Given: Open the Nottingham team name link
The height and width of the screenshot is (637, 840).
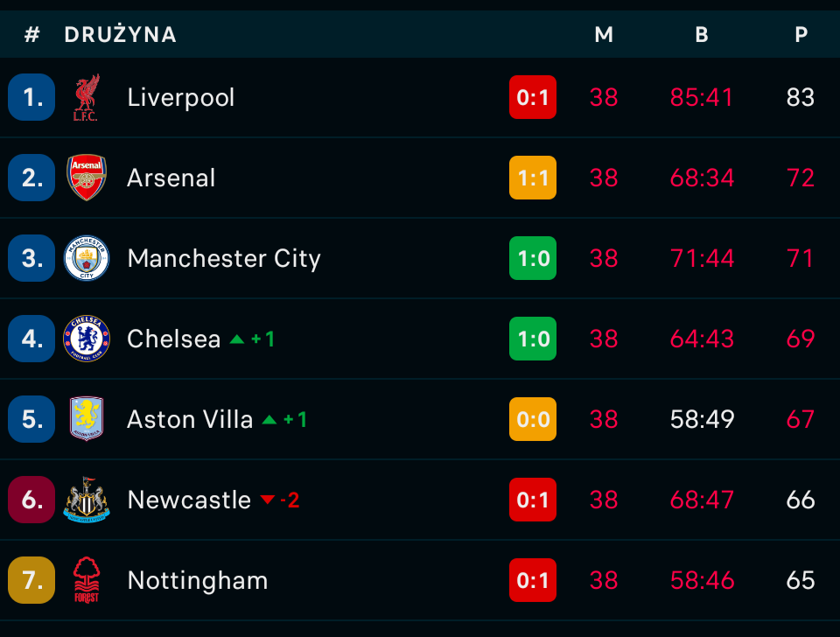Looking at the screenshot, I should pos(198,581).
